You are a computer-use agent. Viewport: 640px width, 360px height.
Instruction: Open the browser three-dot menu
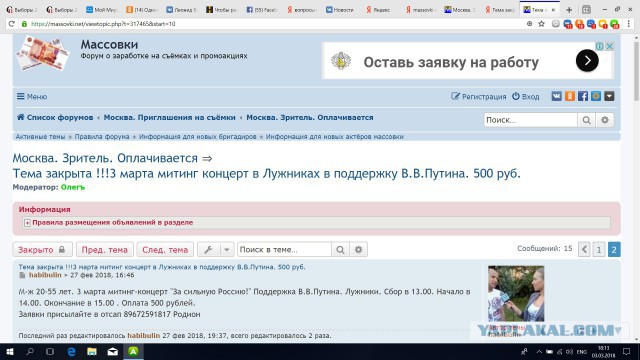tap(629, 24)
